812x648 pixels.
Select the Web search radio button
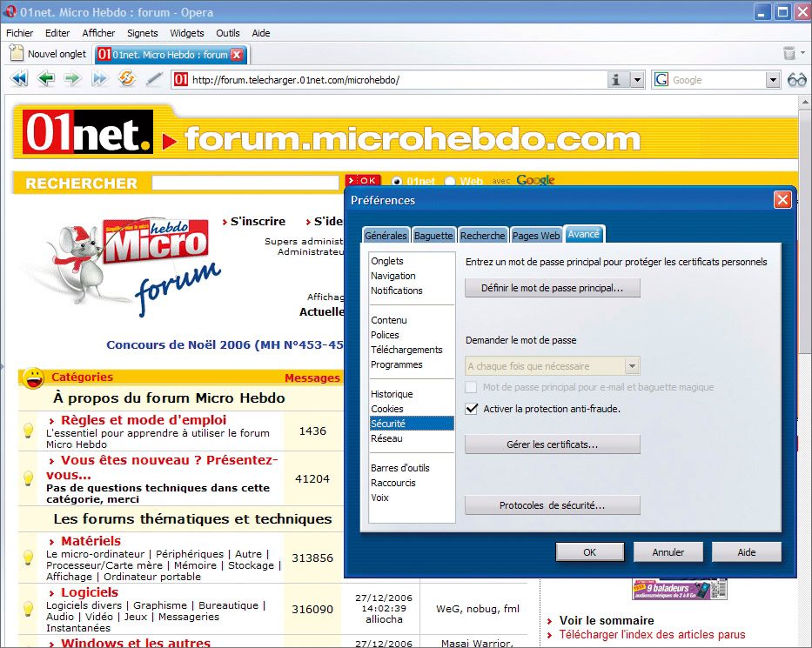pos(450,182)
